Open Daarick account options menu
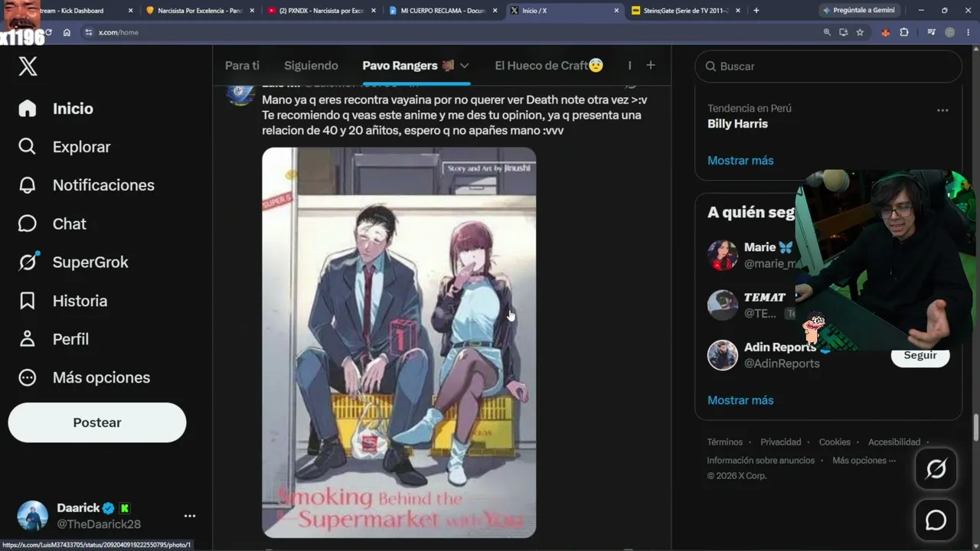This screenshot has width=980, height=551. 190,516
